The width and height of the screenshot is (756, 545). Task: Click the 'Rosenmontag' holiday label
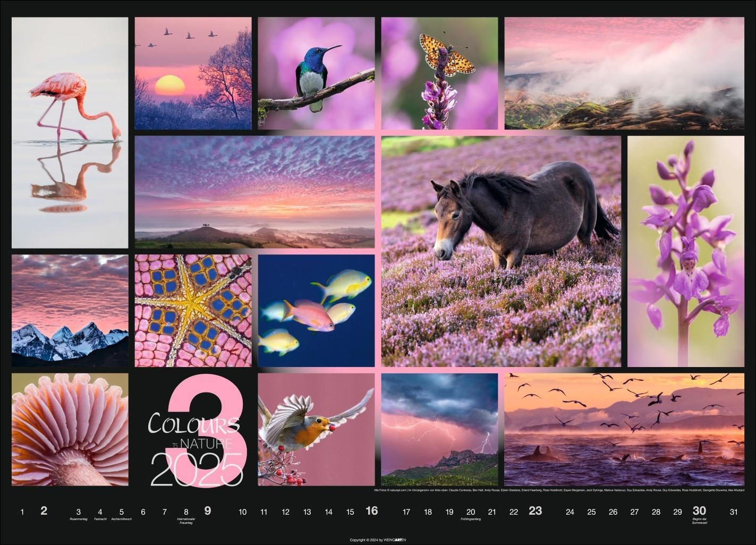coord(78,519)
